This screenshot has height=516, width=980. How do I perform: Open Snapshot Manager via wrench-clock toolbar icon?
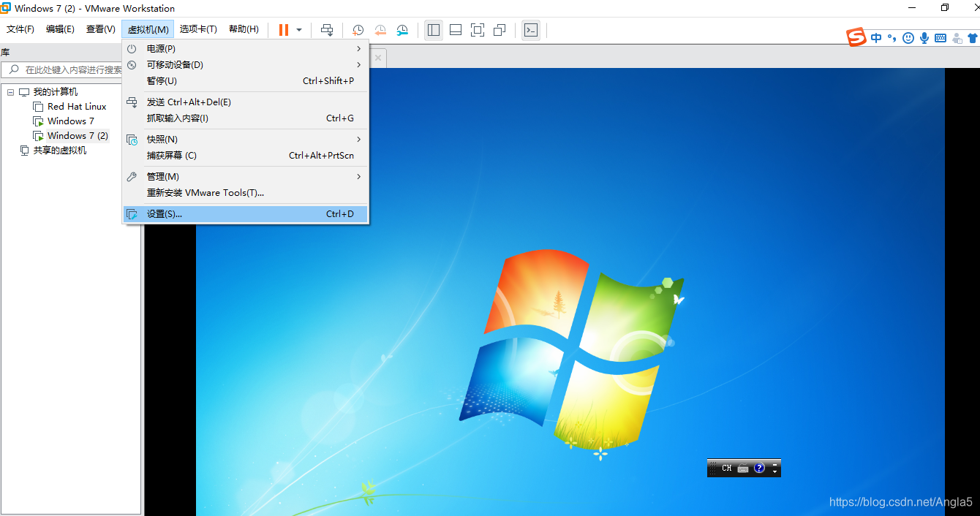(402, 30)
